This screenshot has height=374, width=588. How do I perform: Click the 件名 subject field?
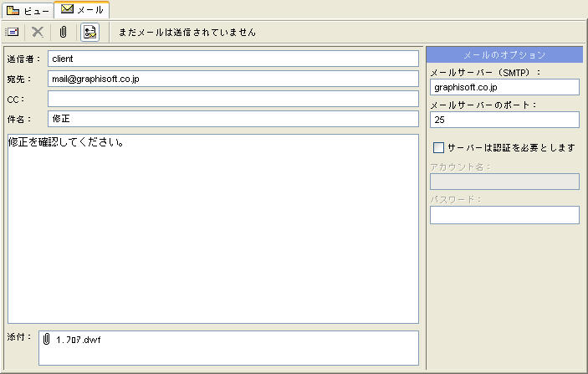coord(233,119)
